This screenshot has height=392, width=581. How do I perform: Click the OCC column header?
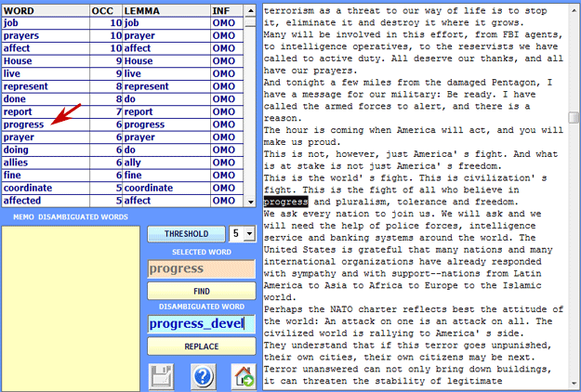(x=106, y=11)
